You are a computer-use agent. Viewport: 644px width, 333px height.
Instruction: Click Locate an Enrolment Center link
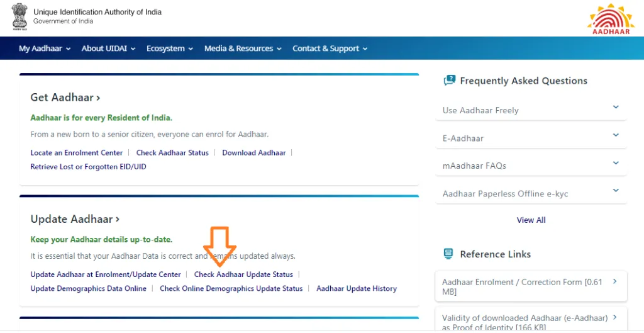(77, 153)
